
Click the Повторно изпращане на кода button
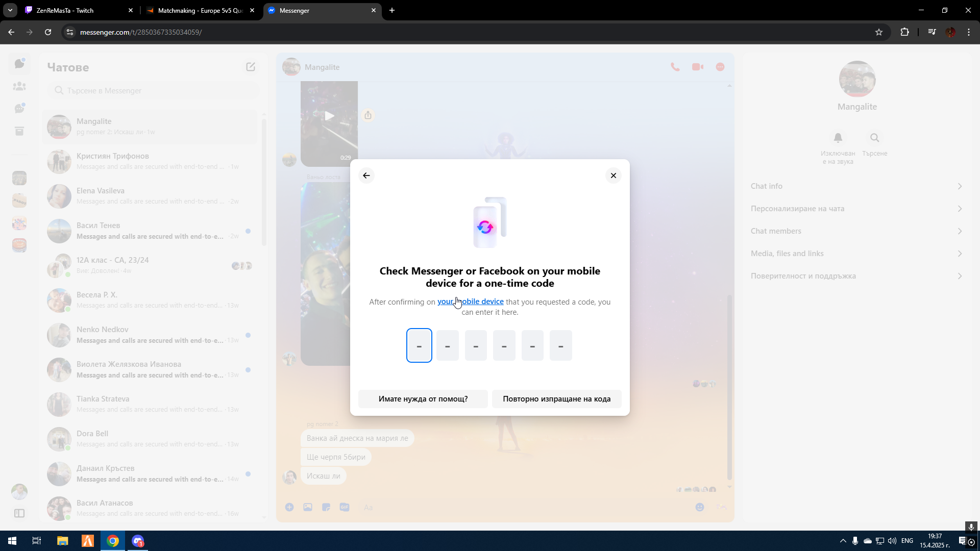(x=556, y=399)
